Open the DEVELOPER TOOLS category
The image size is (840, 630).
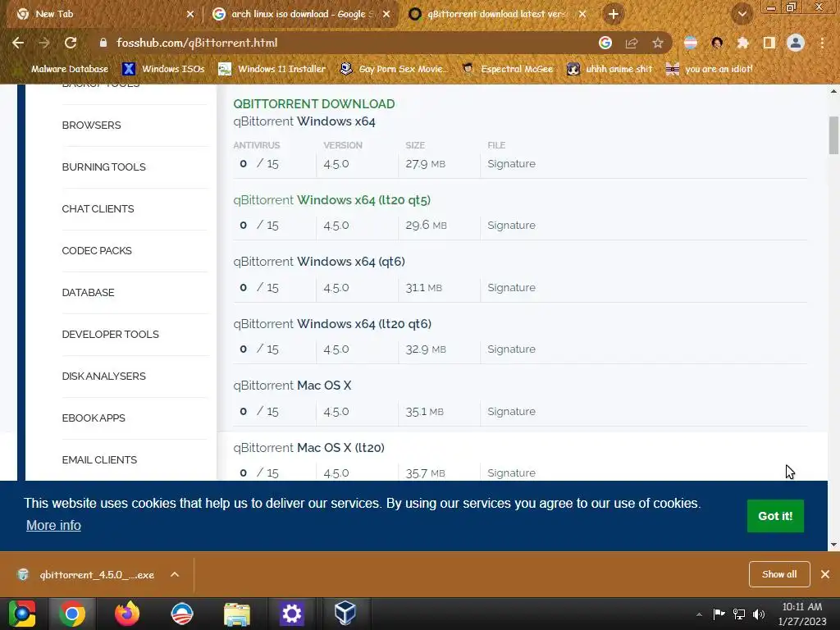[110, 335]
